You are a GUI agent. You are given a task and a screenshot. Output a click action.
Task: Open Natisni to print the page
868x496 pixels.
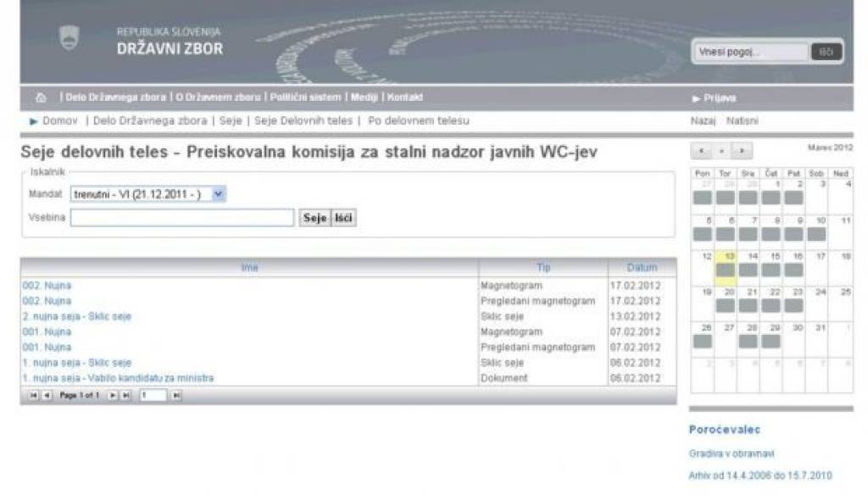(x=742, y=120)
